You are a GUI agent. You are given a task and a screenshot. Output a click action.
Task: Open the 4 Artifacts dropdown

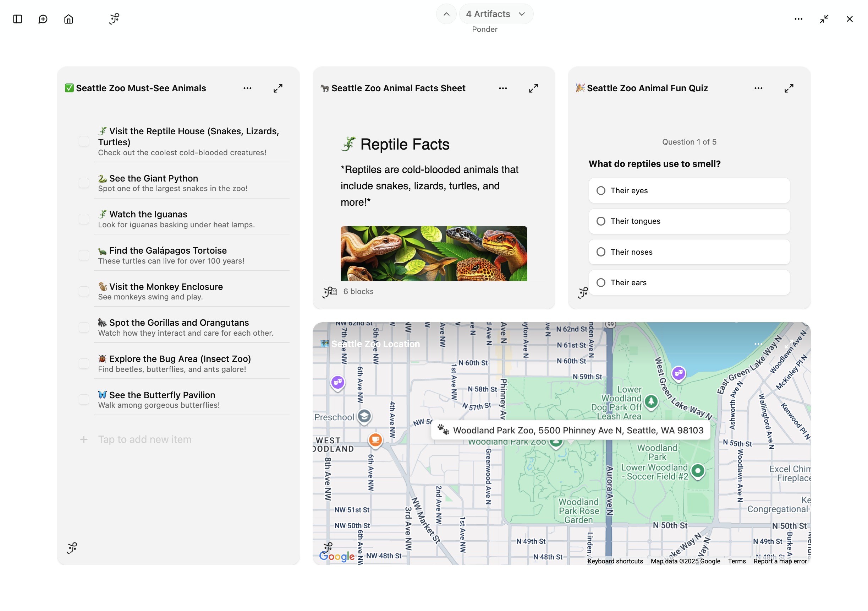coord(496,14)
